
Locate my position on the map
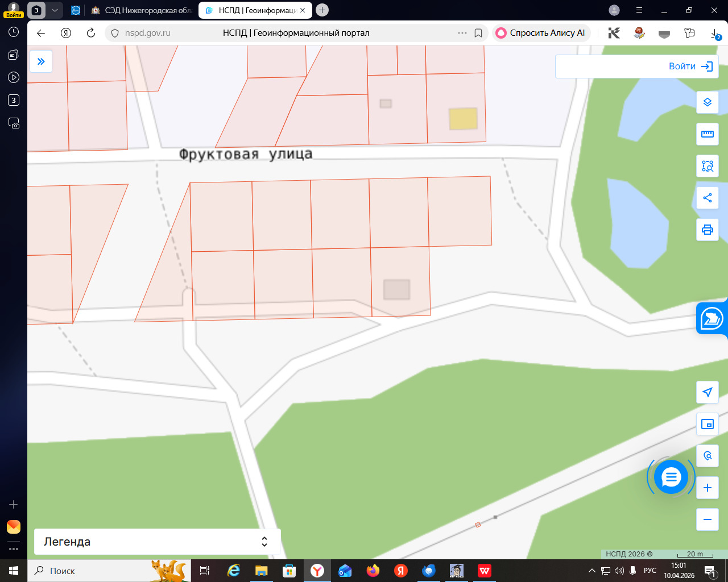708,392
